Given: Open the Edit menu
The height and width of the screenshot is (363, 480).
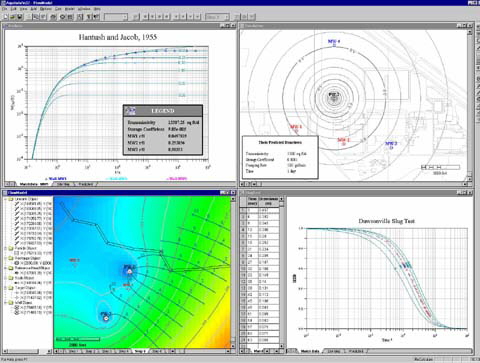Looking at the screenshot, I should [13, 9].
